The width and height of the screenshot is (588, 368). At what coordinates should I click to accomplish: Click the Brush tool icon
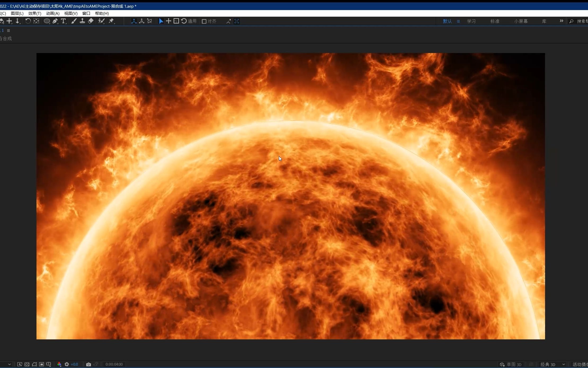73,21
